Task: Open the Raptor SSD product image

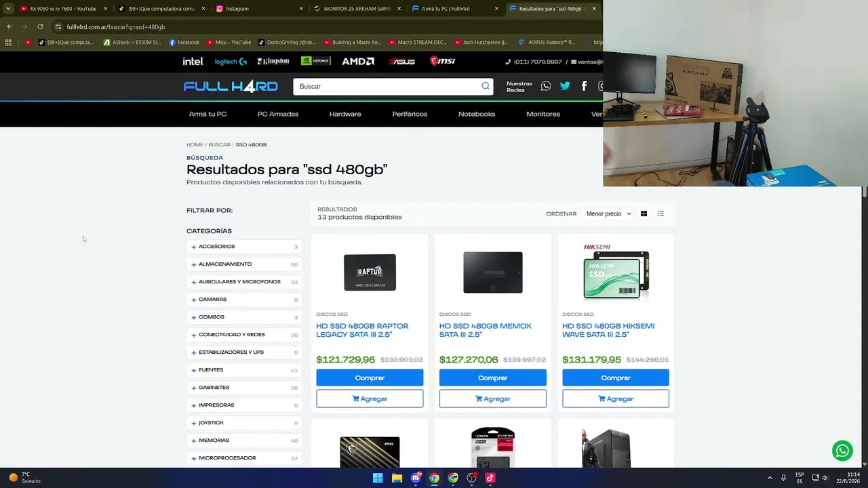Action: 370,272
